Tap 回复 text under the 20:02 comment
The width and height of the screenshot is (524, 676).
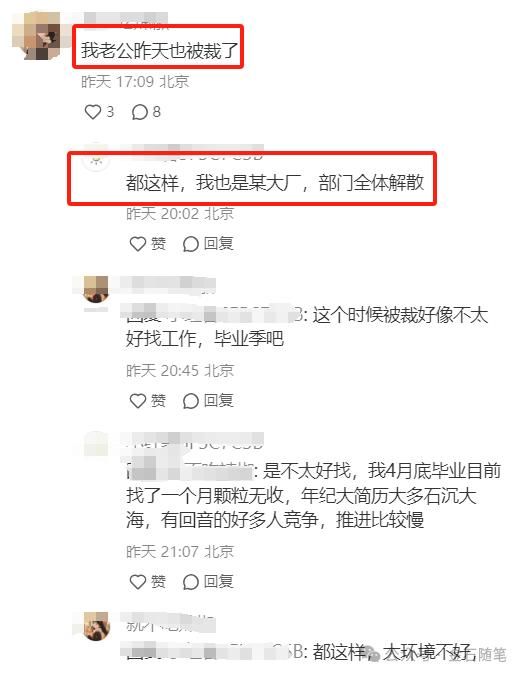coord(218,244)
